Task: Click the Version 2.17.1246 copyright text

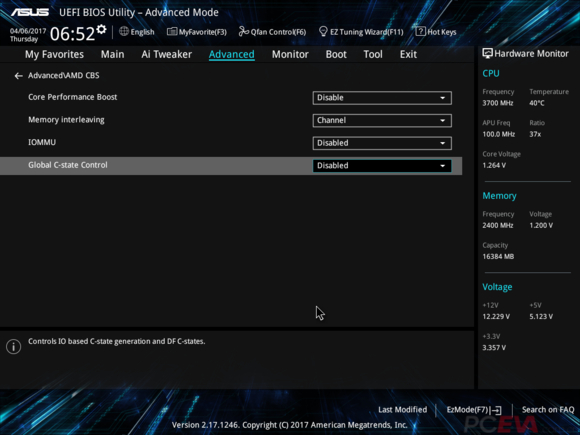Action: 290,425
